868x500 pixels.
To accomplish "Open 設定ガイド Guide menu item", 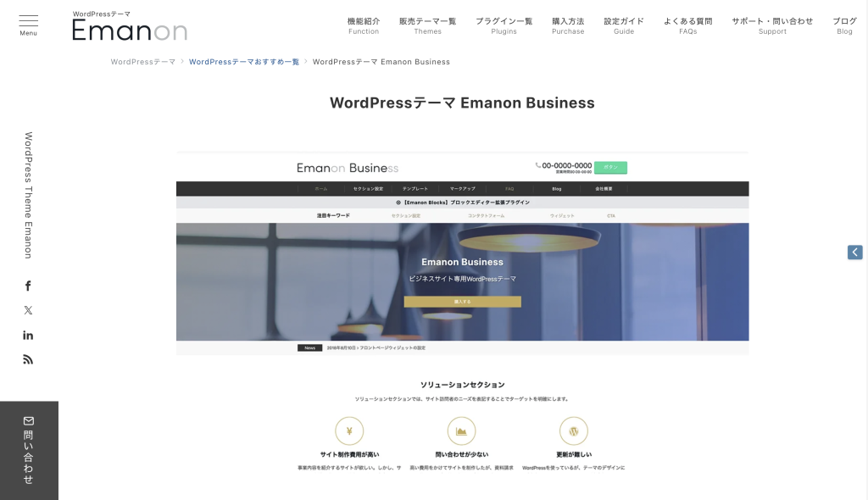I will click(624, 25).
